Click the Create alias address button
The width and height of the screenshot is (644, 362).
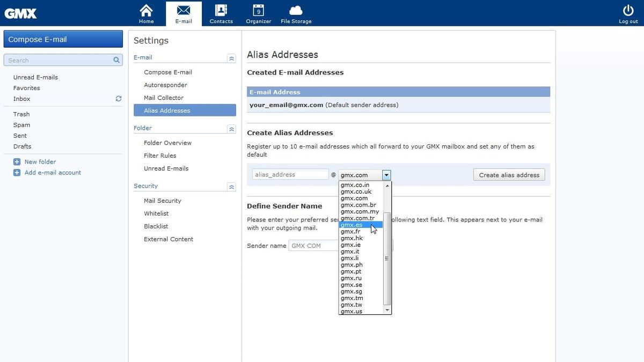(508, 174)
